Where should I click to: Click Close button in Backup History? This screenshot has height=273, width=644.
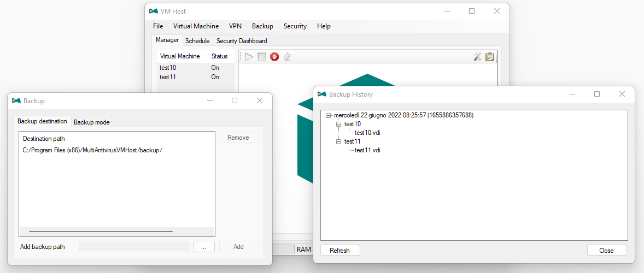point(607,251)
